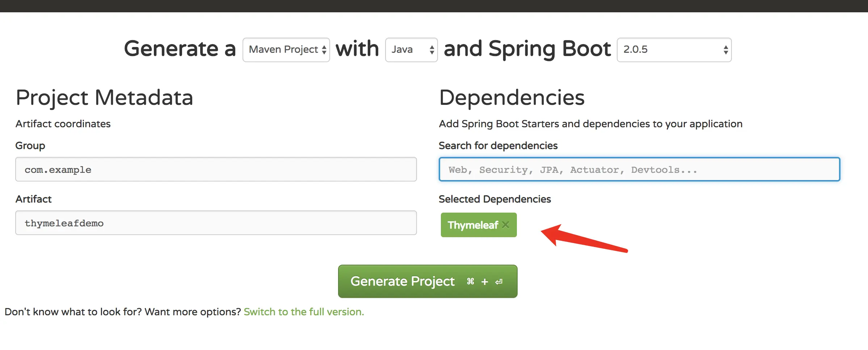Click the "Don't know what to look for?" text

tap(73, 312)
